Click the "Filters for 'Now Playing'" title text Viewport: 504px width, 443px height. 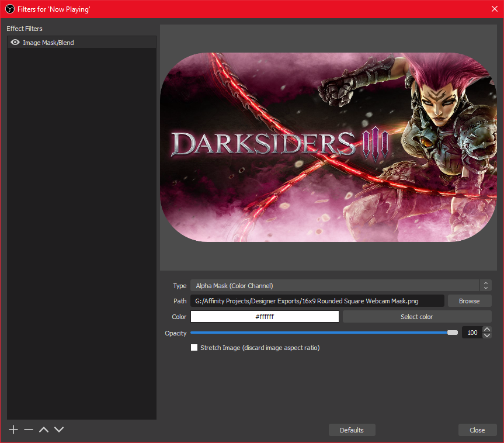54,9
